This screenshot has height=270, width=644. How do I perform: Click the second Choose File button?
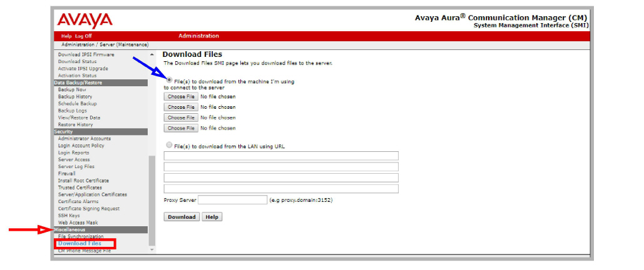(x=181, y=107)
